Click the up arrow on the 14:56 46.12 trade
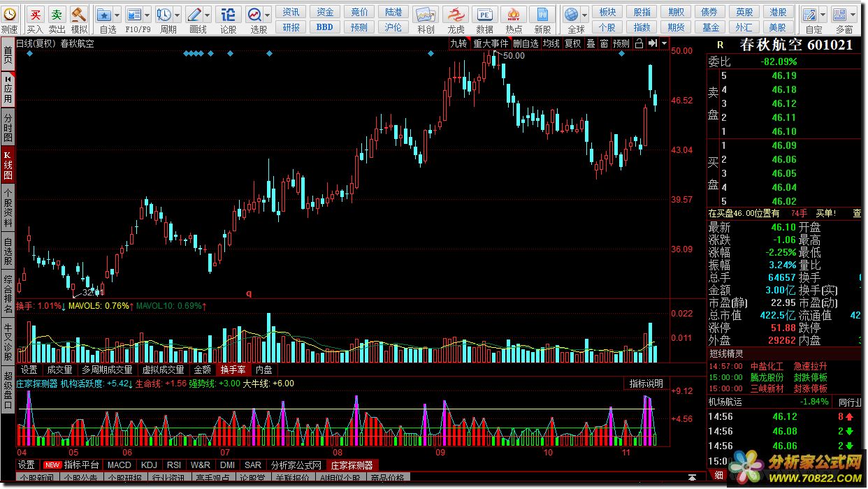The image size is (868, 489). pos(850,417)
